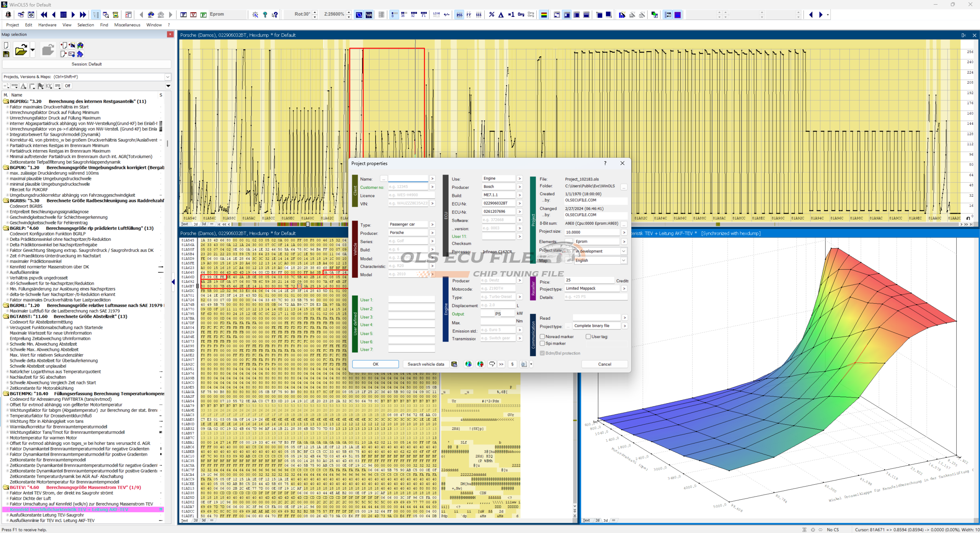Click the percent display toolbar icon
This screenshot has width=980, height=533.
[x=492, y=15]
